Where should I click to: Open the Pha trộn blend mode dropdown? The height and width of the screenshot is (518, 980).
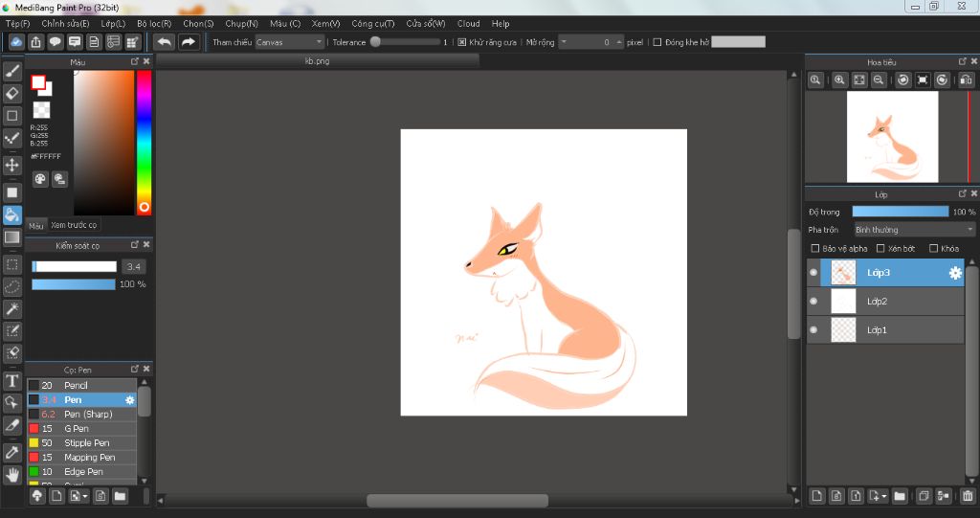tap(914, 230)
